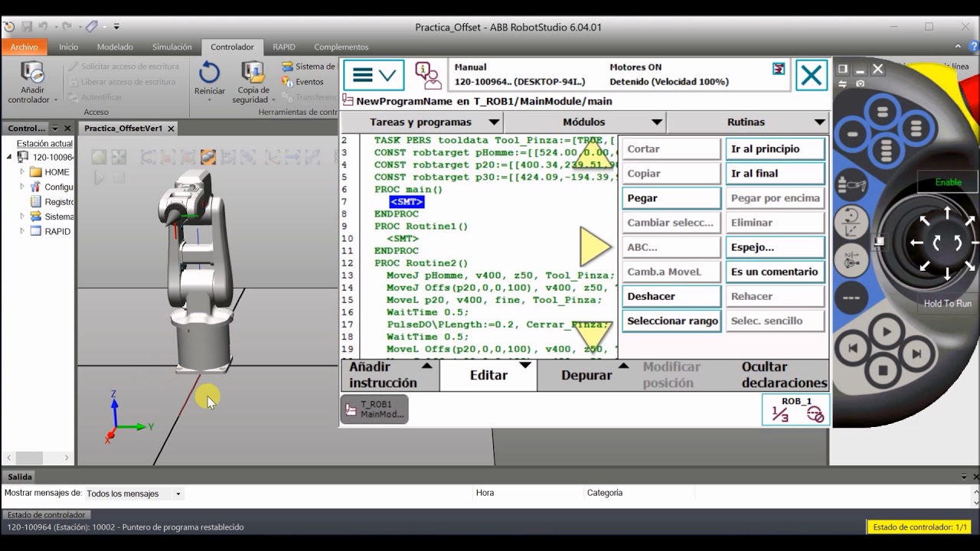Open the Rutinas dropdown
This screenshot has height=551, width=980.
click(x=746, y=122)
